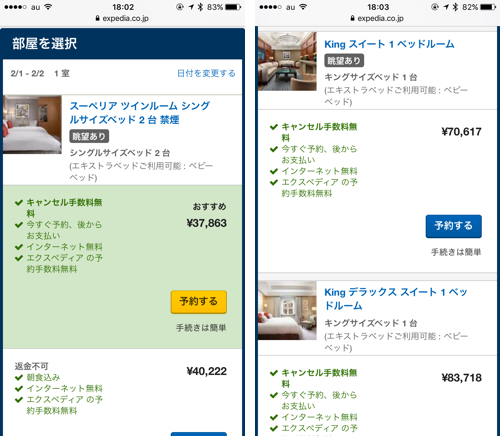Tap the yellow 予約する button for ¥37,863
The image size is (500, 436).
(x=199, y=302)
